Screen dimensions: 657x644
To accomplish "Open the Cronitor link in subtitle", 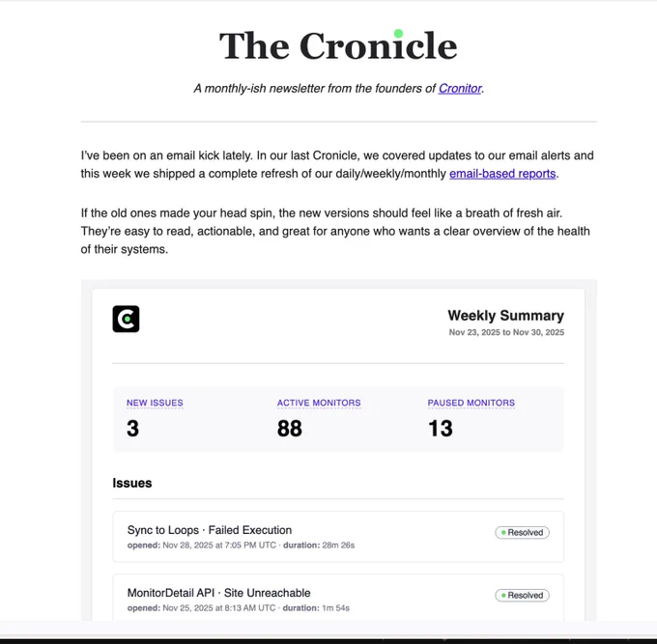I will [x=460, y=89].
